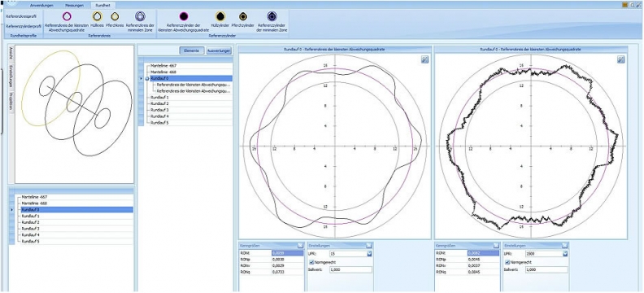This screenshot has height=293, width=644.
Task: Open the Messungen ribbon tab
Action: click(75, 6)
